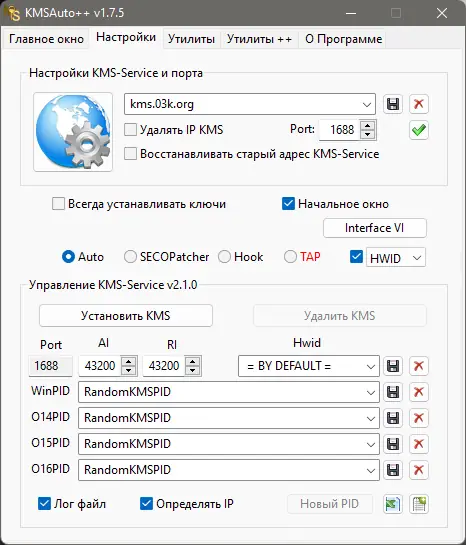
Task: Enable Восстанавливать старый адрес KMS-Service checkbox
Action: (x=130, y=154)
